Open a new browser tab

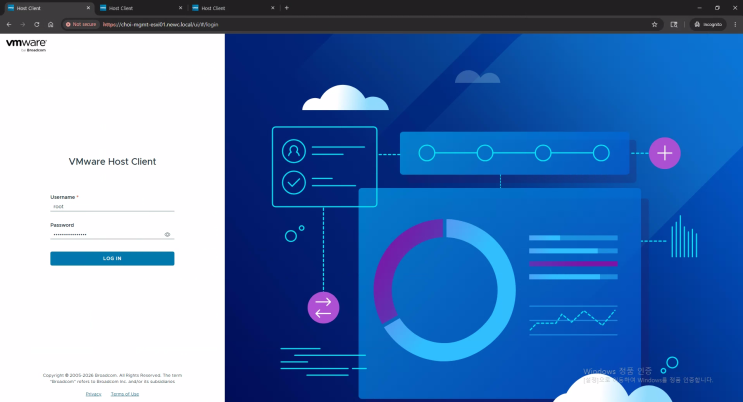click(x=287, y=8)
